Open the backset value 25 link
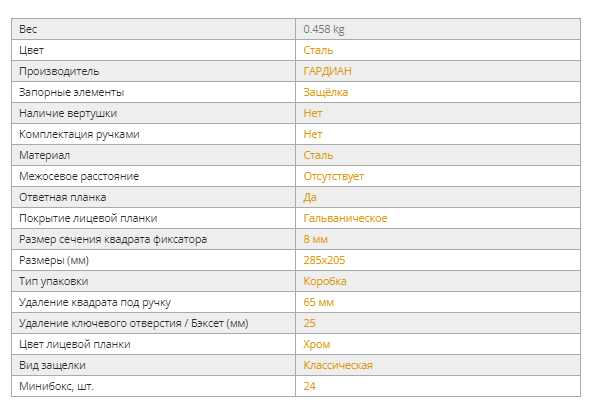 309,323
